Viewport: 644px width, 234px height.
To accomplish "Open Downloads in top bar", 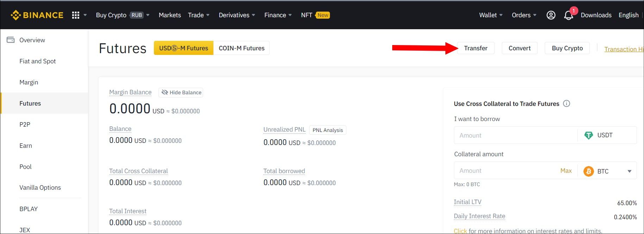I will click(x=596, y=15).
